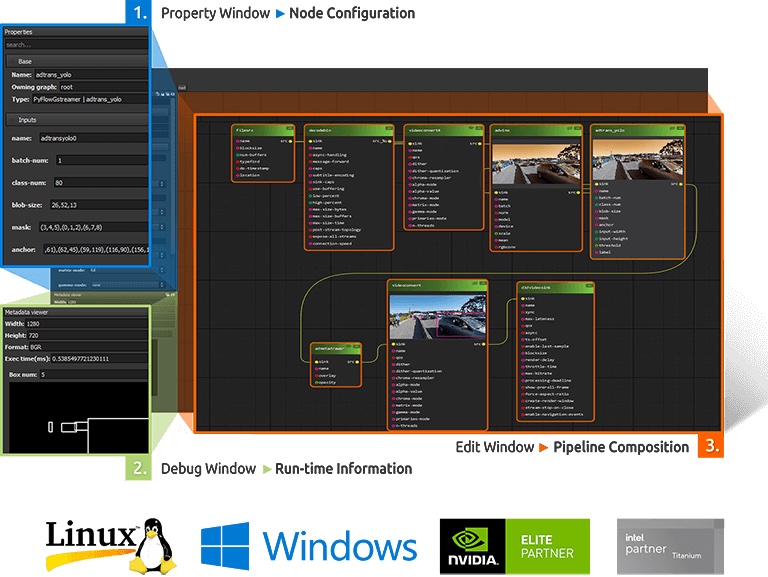Click the Metadata viewer panel title
This screenshot has height=577, width=768.
(26, 312)
